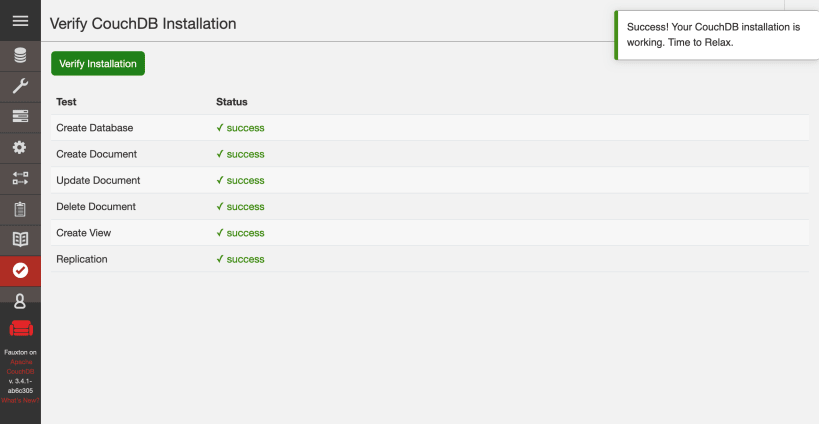Screen dimensions: 819x424
Task: Click the Status column header
Action: click(232, 102)
